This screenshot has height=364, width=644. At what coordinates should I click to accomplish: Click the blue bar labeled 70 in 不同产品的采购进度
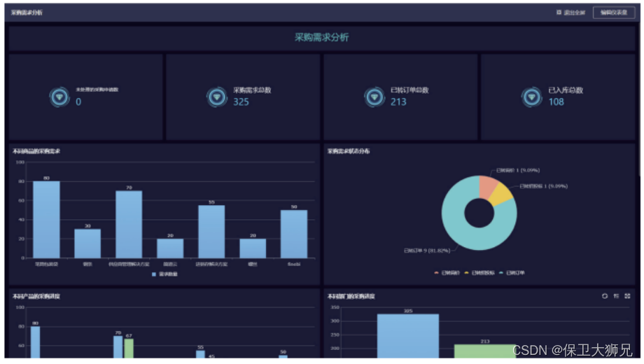point(118,347)
